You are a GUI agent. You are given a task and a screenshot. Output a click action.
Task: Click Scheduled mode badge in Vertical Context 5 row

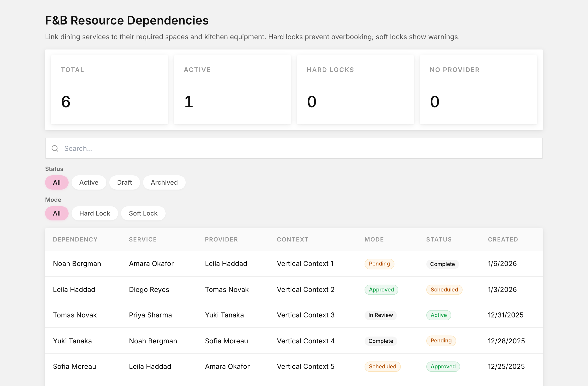382,367
